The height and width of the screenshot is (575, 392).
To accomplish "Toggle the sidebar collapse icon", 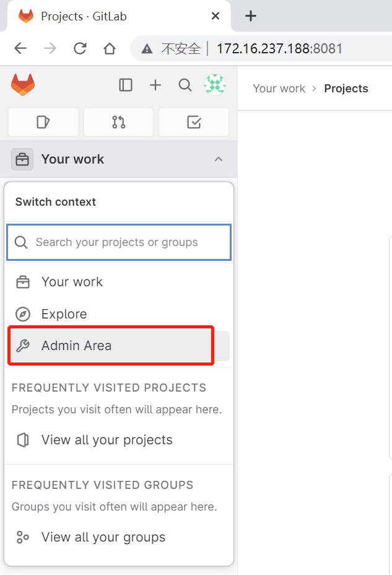I will (126, 85).
